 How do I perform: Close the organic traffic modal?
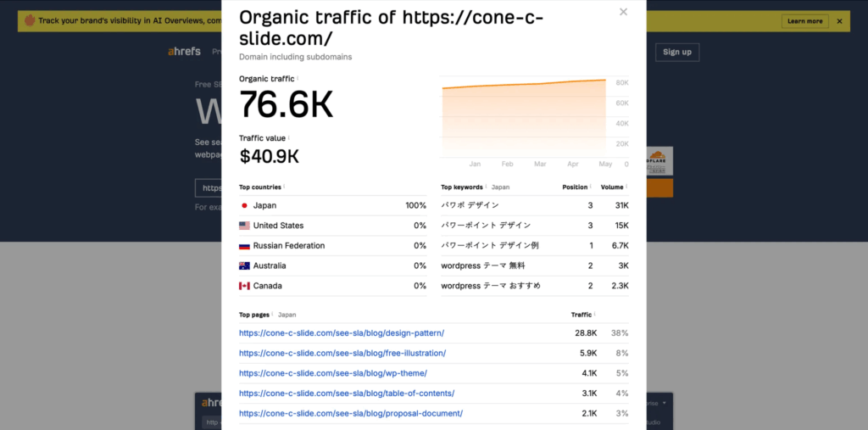623,12
